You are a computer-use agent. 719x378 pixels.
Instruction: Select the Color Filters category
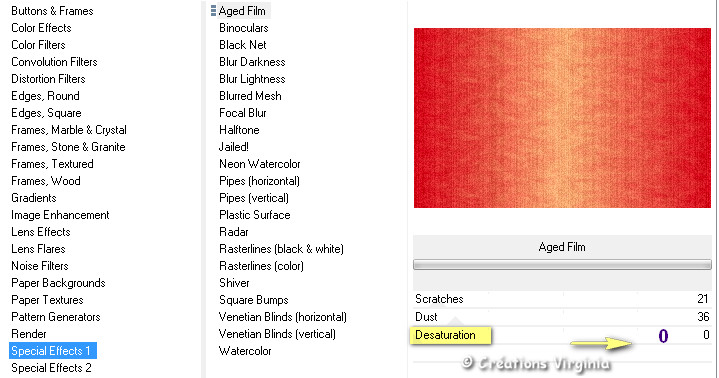(x=38, y=45)
